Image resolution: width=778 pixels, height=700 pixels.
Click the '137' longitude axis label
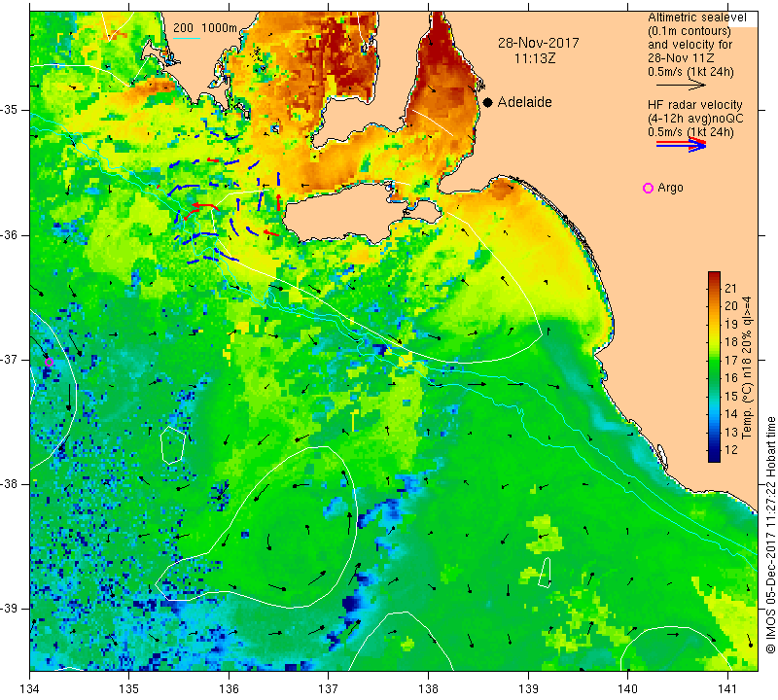pos(329,689)
